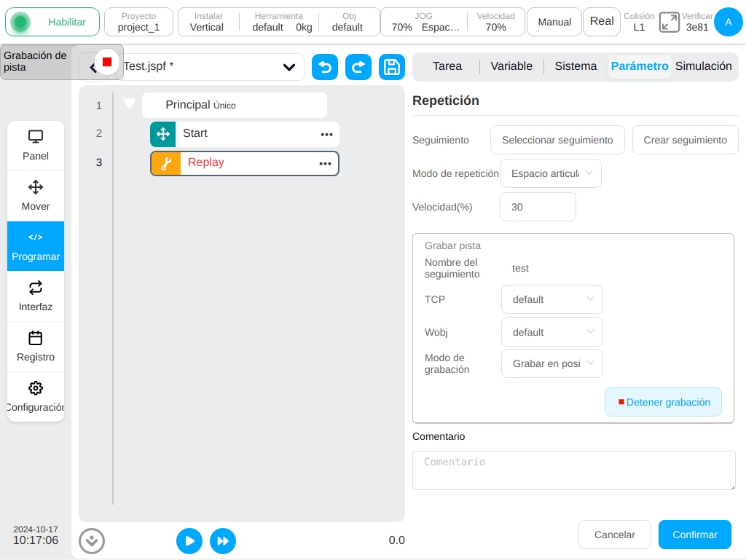Switch to the Tarea tab
The width and height of the screenshot is (746, 560).
click(447, 66)
